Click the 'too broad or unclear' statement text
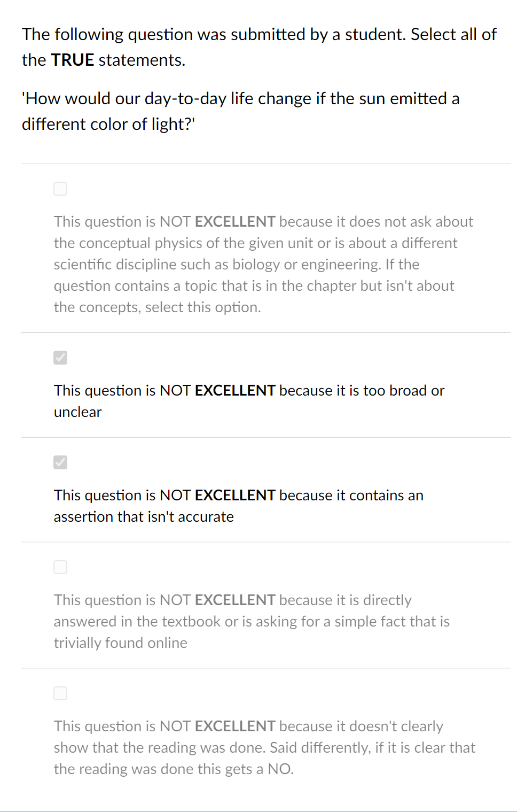The height and width of the screenshot is (812, 517). click(248, 401)
